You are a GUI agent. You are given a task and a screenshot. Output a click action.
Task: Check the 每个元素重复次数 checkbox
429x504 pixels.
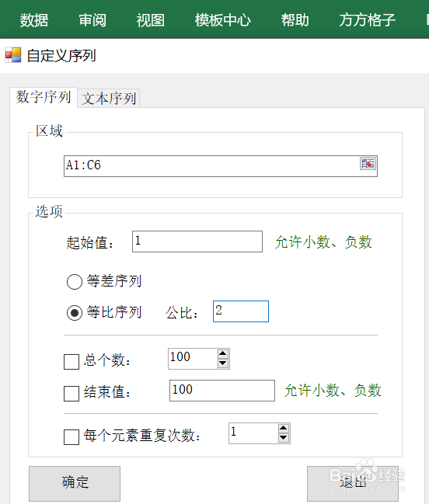click(x=71, y=436)
